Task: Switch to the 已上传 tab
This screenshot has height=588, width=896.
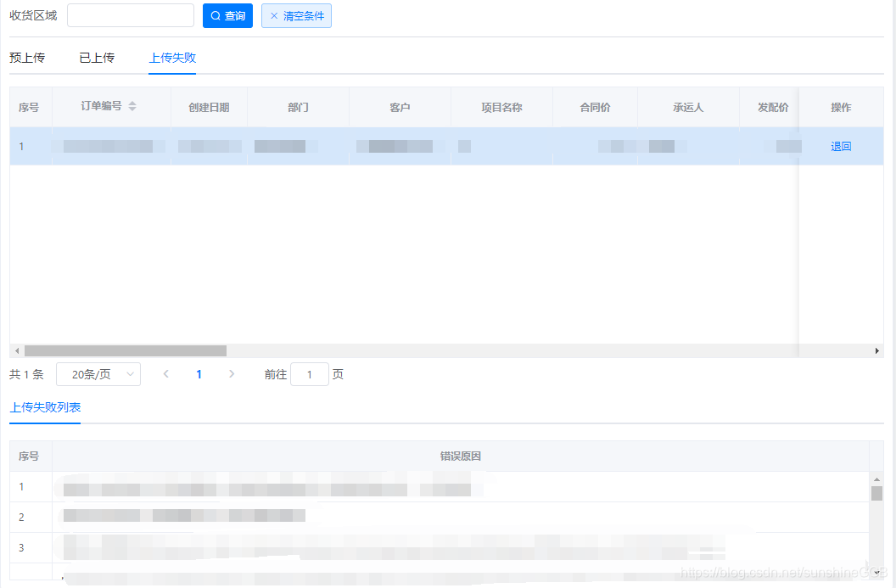Action: click(97, 58)
